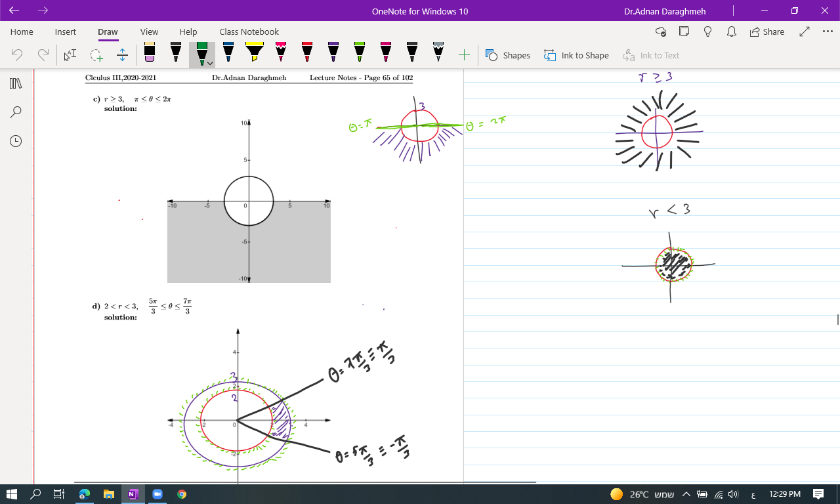Click Ink to Text
The height and width of the screenshot is (504, 840).
pos(651,55)
